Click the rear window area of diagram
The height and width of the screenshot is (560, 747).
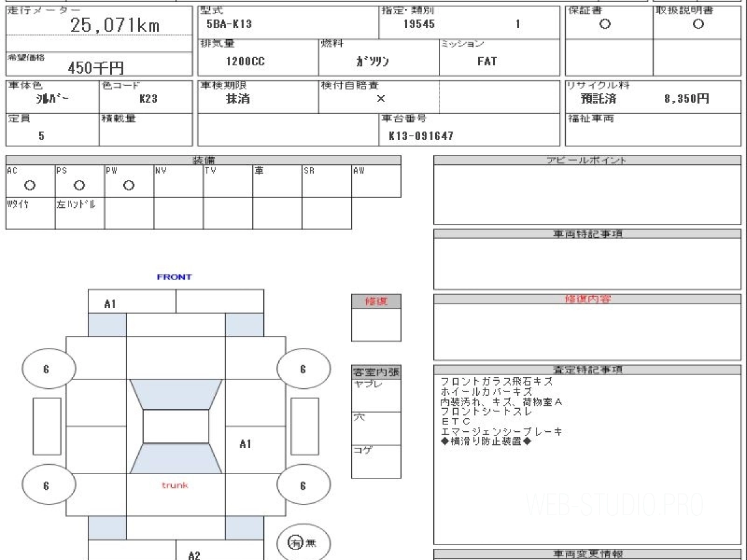click(x=176, y=459)
